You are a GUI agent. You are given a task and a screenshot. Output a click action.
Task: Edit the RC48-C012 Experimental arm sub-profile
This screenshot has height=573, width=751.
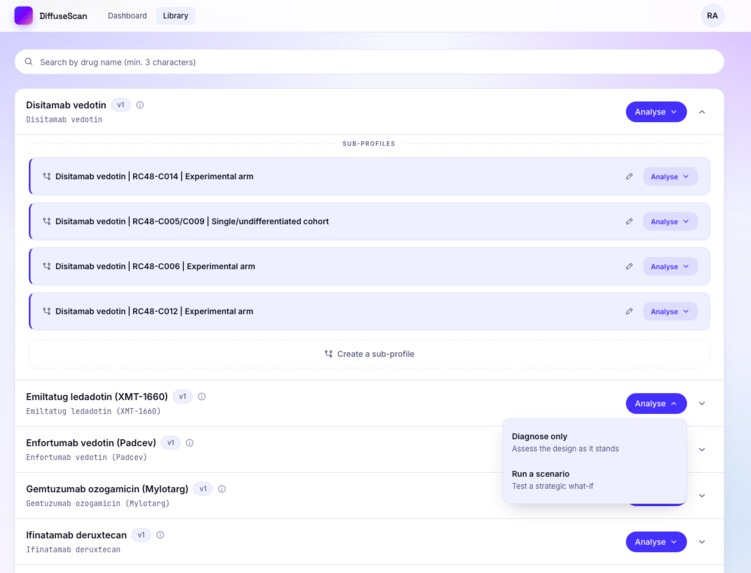(629, 311)
